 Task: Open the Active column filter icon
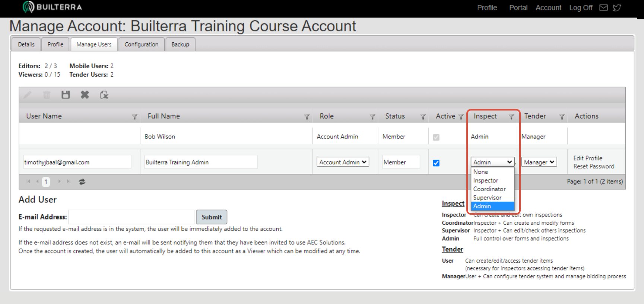(x=461, y=117)
